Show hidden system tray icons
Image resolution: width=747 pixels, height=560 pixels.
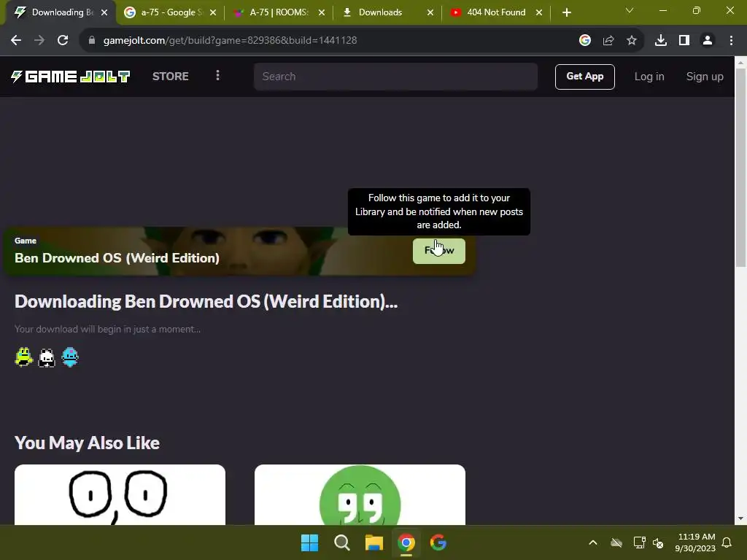click(593, 542)
